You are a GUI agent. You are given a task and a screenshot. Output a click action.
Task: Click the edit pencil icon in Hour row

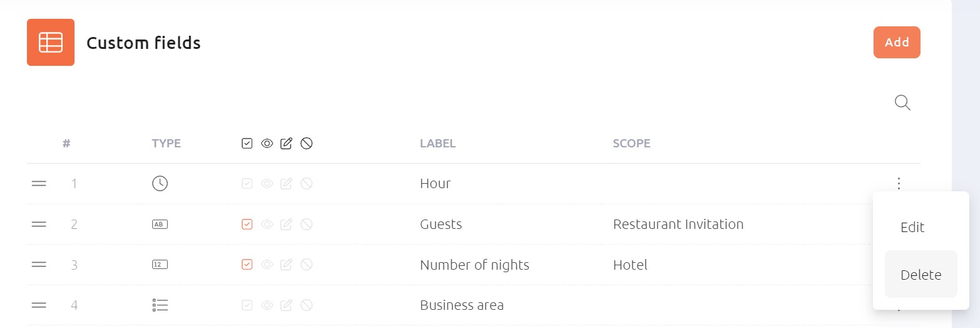coord(286,184)
